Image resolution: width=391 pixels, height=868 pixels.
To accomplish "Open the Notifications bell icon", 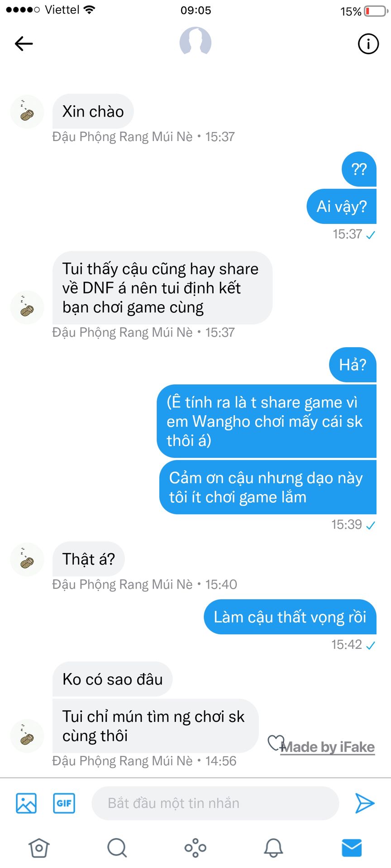I will 274,848.
